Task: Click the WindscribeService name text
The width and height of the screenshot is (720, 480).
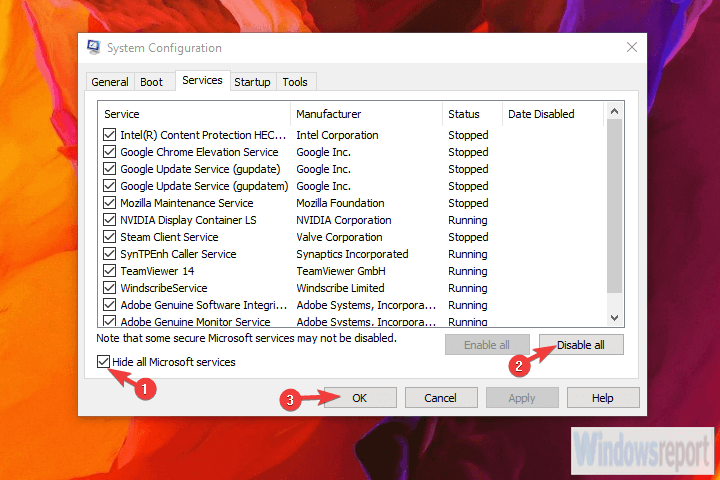Action: pyautogui.click(x=163, y=288)
